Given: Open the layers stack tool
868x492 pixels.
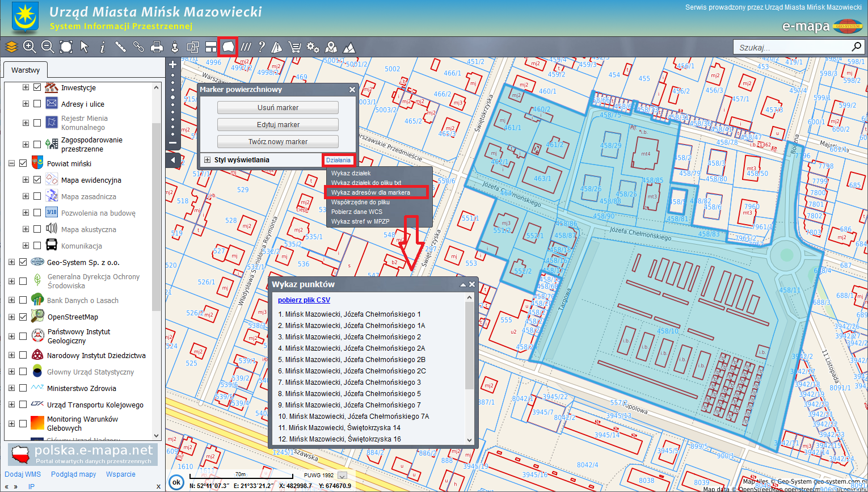Looking at the screenshot, I should point(11,47).
